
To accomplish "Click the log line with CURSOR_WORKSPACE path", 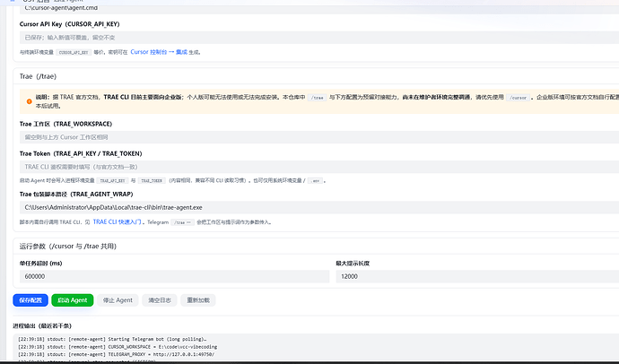I will pyautogui.click(x=118, y=347).
